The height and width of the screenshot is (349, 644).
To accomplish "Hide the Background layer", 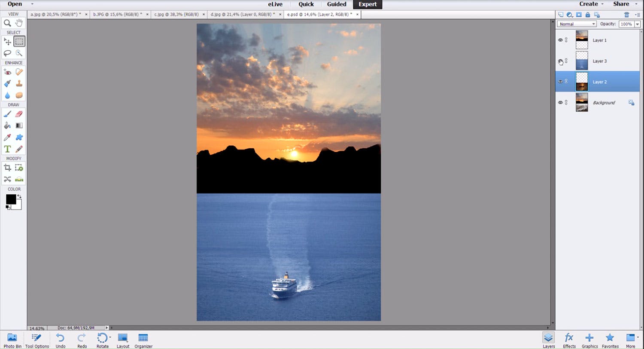I will point(560,103).
